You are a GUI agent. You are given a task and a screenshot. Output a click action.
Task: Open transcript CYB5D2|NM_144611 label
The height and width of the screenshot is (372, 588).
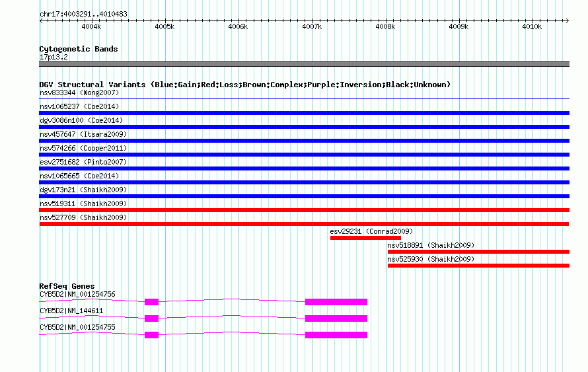(x=71, y=311)
